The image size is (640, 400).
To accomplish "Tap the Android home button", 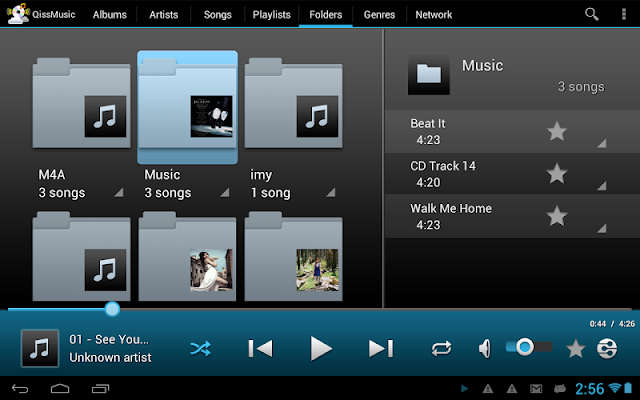I will [x=60, y=389].
